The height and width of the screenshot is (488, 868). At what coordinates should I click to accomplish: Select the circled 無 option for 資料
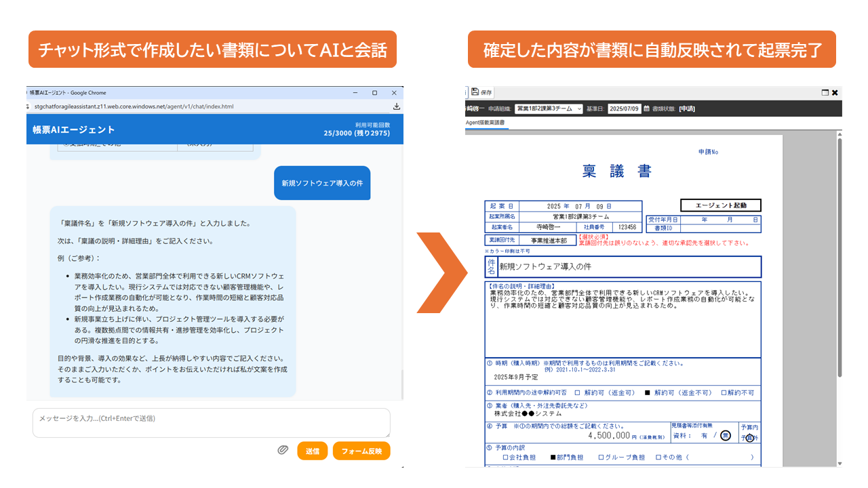(x=725, y=436)
